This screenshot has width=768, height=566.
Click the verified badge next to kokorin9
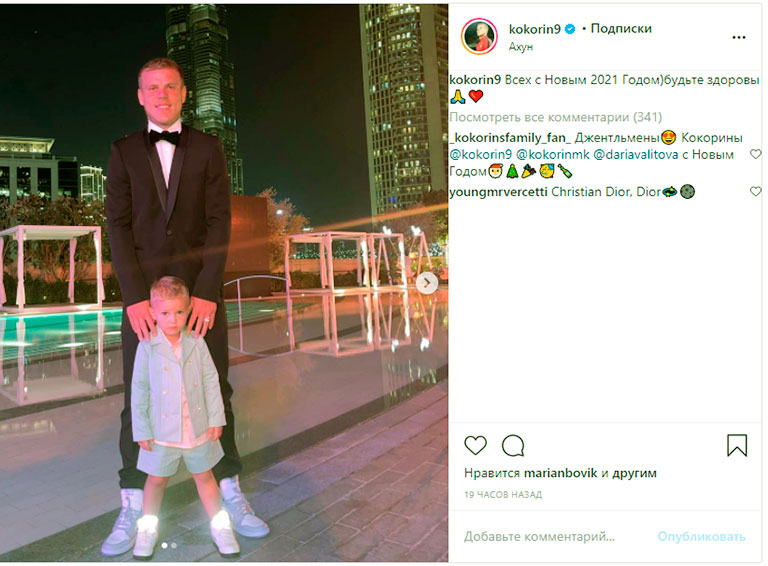tap(570, 29)
